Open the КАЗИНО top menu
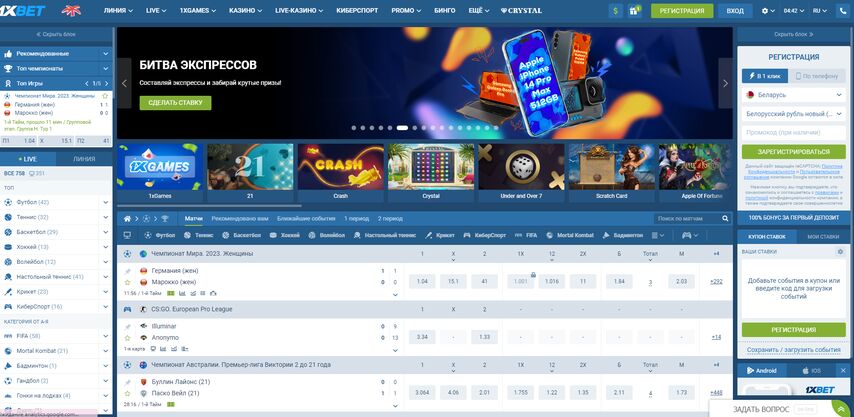 [x=245, y=10]
